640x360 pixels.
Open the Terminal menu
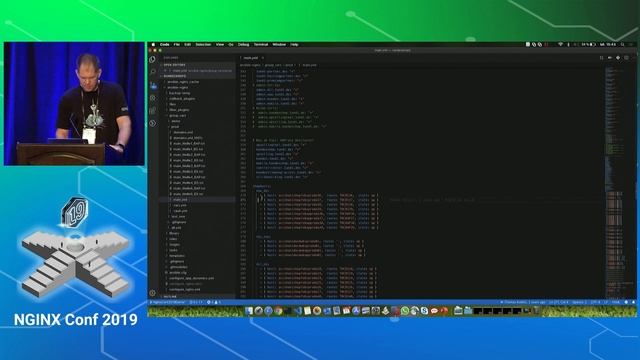pos(261,44)
